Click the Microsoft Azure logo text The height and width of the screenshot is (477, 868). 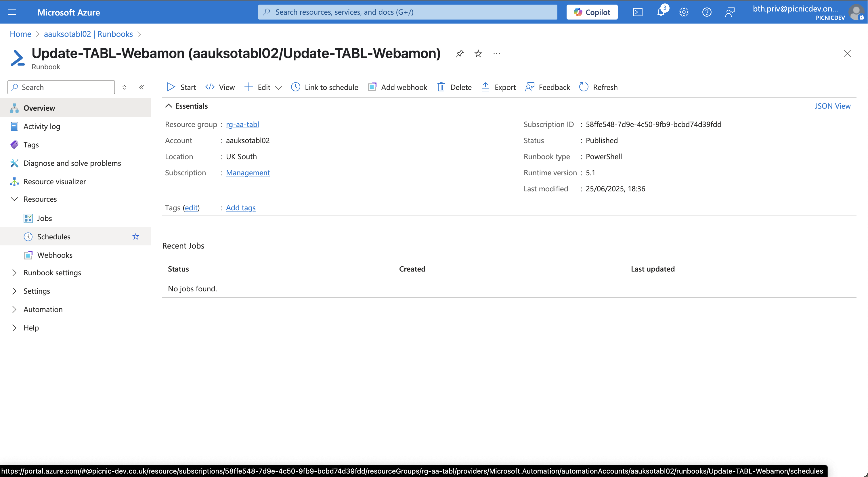69,12
